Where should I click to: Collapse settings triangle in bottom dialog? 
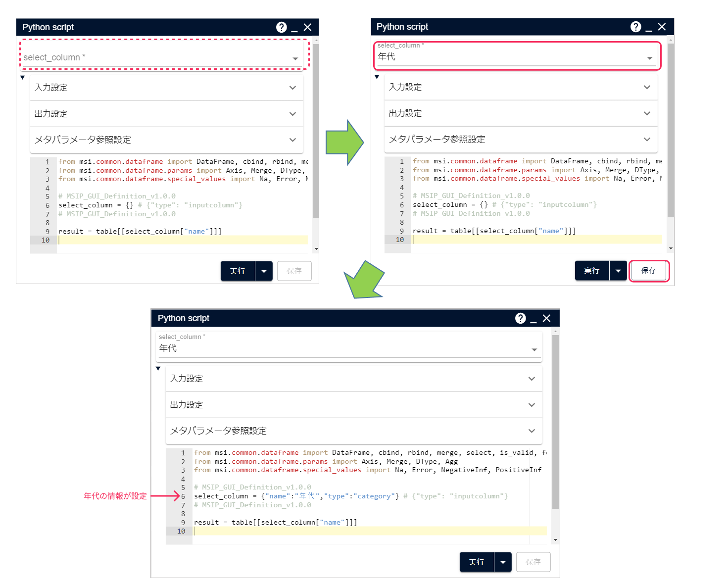pyautogui.click(x=158, y=369)
